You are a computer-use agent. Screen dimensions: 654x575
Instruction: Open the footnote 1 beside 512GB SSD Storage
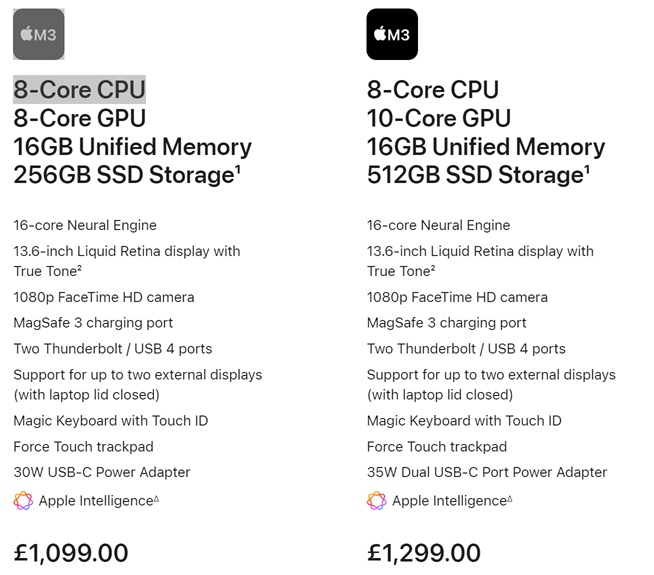tap(587, 168)
